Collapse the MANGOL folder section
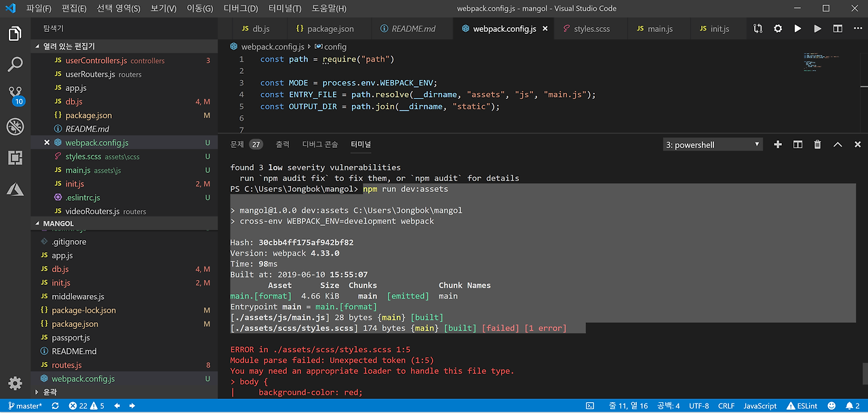The image size is (868, 413). tap(125, 223)
